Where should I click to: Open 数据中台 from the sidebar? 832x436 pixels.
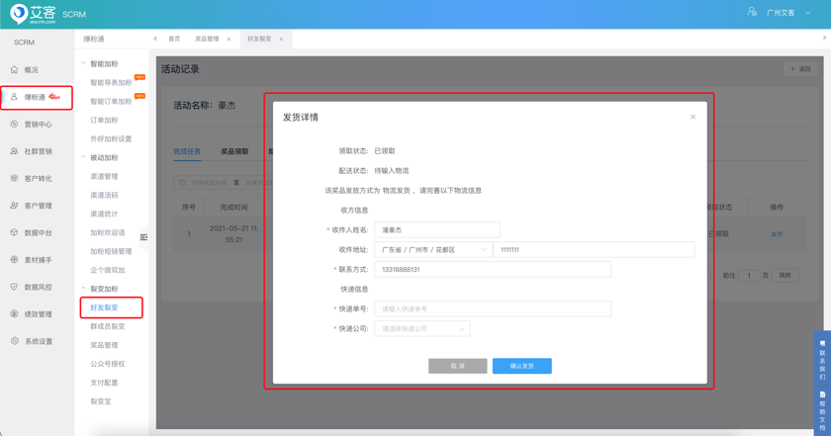tap(14, 232)
